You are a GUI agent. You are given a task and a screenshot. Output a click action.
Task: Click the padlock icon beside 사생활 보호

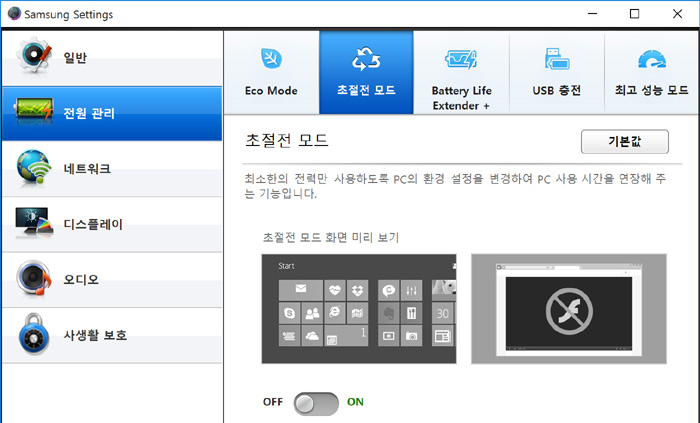tap(34, 334)
